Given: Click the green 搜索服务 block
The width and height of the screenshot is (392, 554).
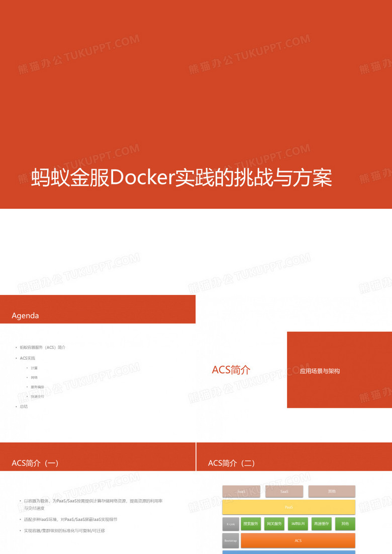Looking at the screenshot, I should [251, 524].
